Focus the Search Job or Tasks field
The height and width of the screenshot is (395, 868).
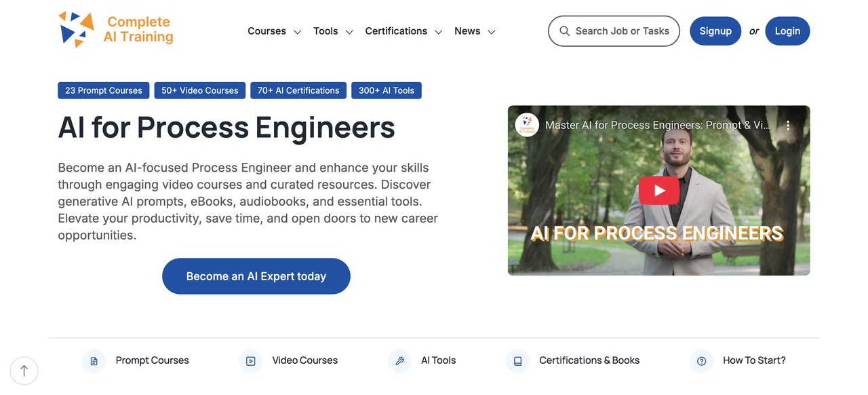click(x=614, y=31)
